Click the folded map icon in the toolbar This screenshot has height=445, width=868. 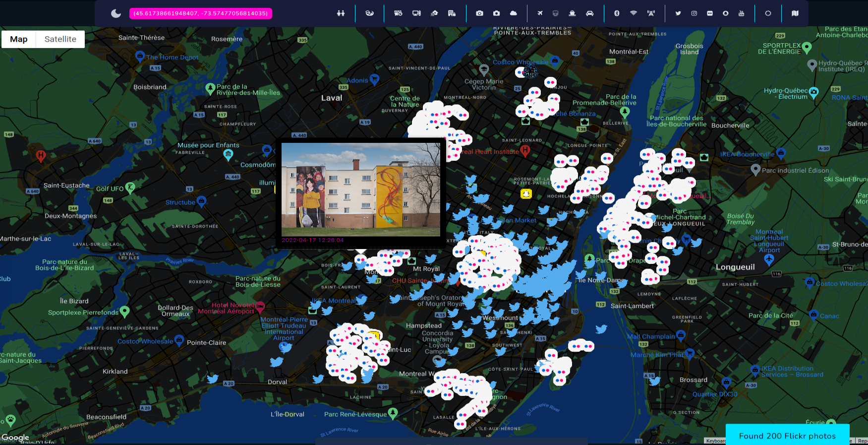pos(795,13)
